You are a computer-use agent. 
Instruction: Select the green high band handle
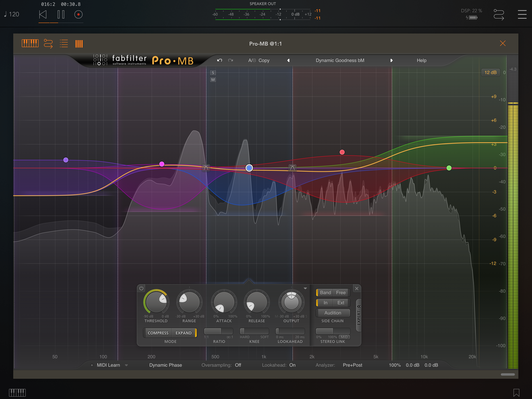449,168
